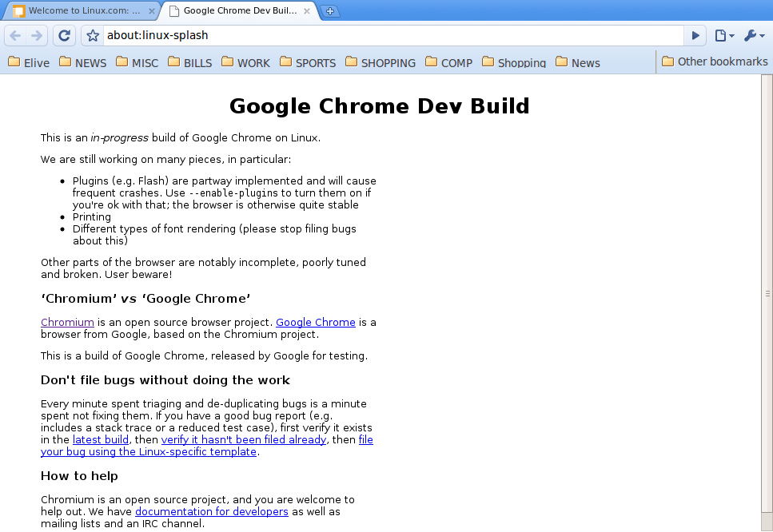Close the Welcome to Linux.com tab
Image resolution: width=773 pixels, height=532 pixels.
tap(152, 11)
